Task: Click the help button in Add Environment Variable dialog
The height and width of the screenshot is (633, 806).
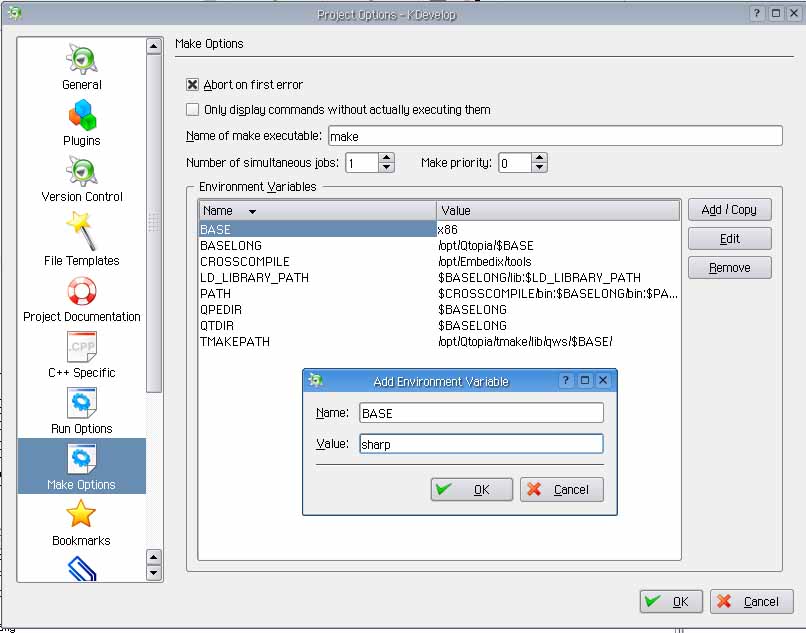Action: coord(565,380)
